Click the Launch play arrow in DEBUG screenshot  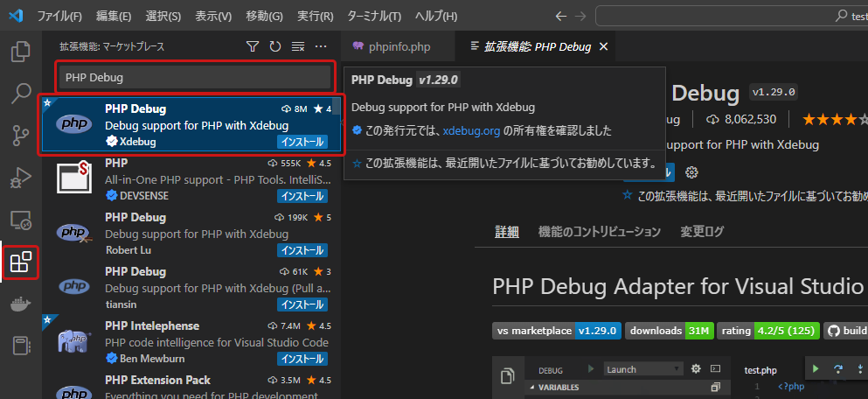(591, 368)
